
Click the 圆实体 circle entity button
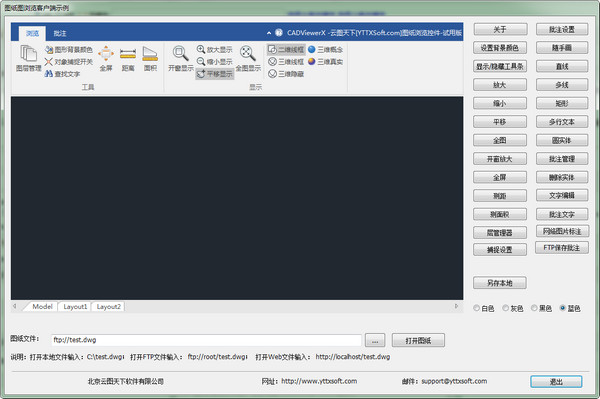(562, 140)
